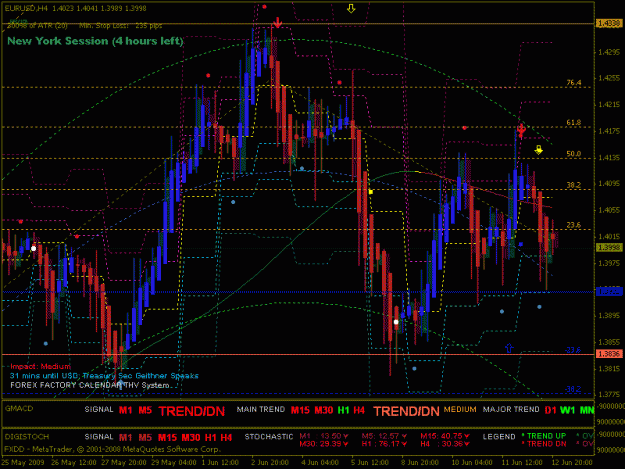Click M15 in the DIGISTOCH signal row

167,438
